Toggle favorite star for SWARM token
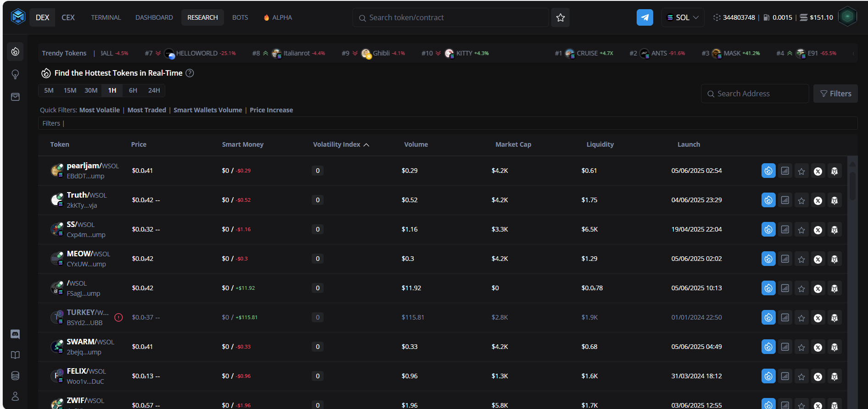 click(x=801, y=347)
